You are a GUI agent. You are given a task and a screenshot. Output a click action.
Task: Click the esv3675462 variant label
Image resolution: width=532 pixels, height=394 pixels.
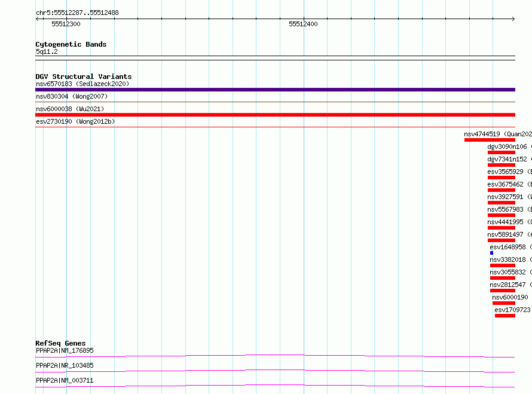pyautogui.click(x=506, y=184)
